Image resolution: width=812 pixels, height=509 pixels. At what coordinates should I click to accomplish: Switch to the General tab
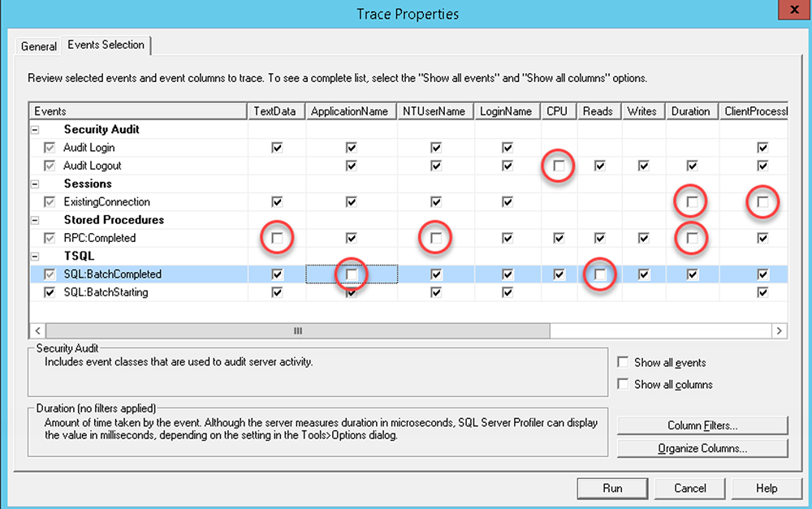[x=38, y=46]
